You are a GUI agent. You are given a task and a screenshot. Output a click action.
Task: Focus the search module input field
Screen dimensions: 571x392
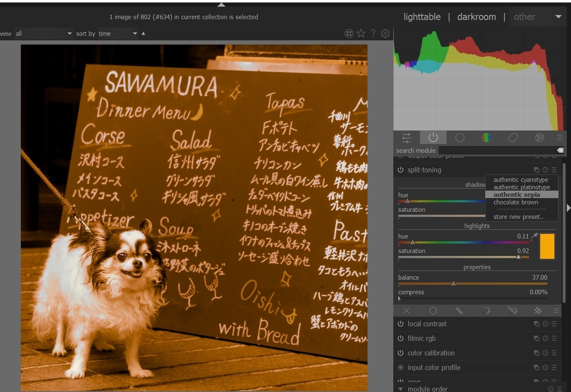click(497, 150)
